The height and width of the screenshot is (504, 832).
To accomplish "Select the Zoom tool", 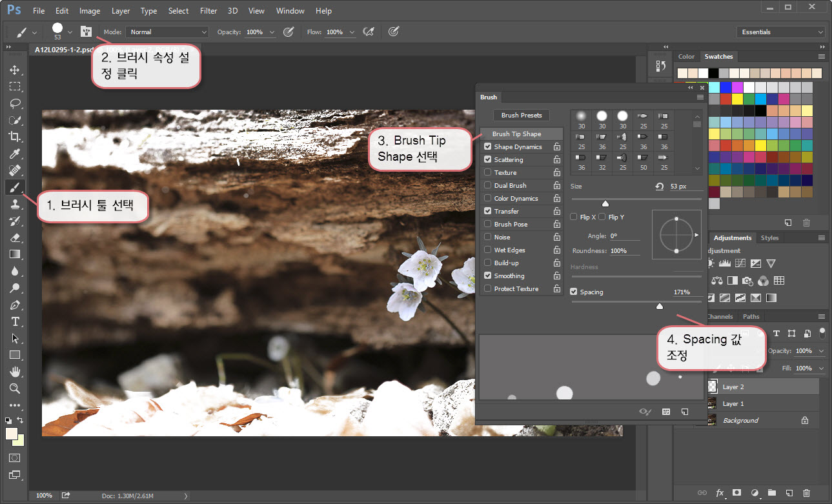I will click(x=15, y=388).
